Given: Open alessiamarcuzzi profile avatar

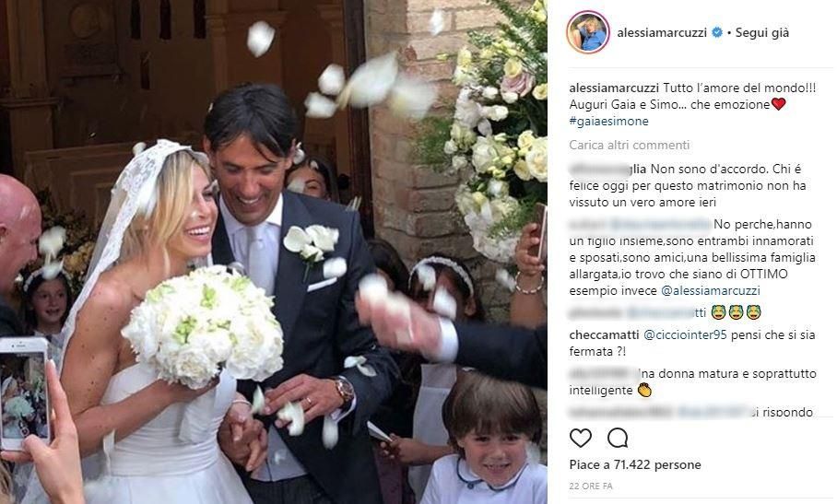Looking at the screenshot, I should 587,32.
